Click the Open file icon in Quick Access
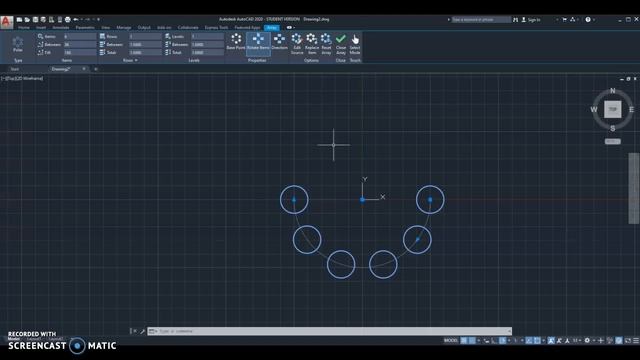 pos(27,20)
